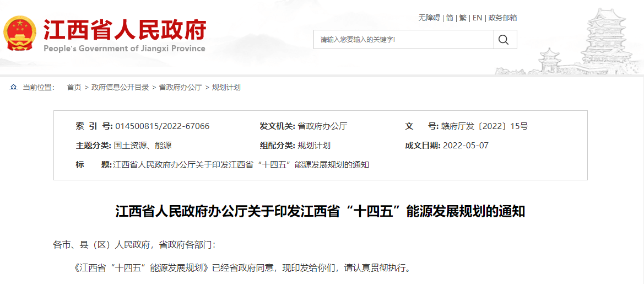The width and height of the screenshot is (644, 284).
Task: Focus the keyword search input field
Action: tap(403, 40)
